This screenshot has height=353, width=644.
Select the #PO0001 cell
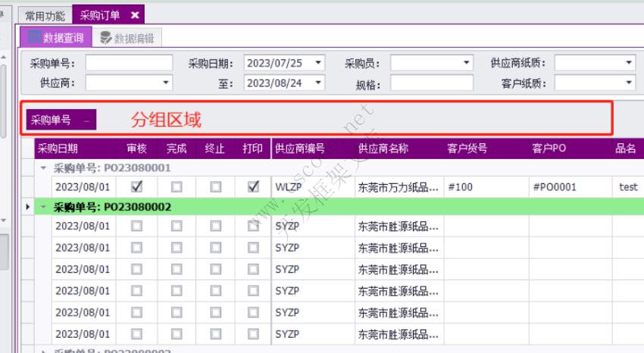click(x=571, y=187)
